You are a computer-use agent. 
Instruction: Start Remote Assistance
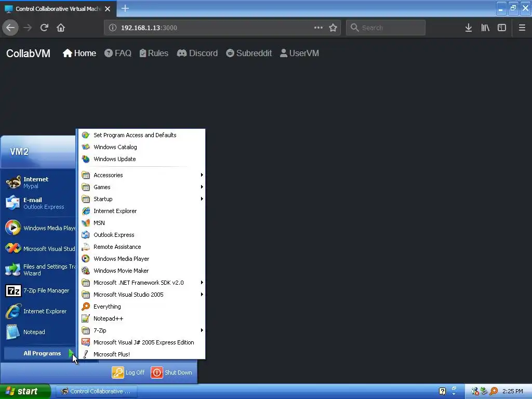(142, 247)
